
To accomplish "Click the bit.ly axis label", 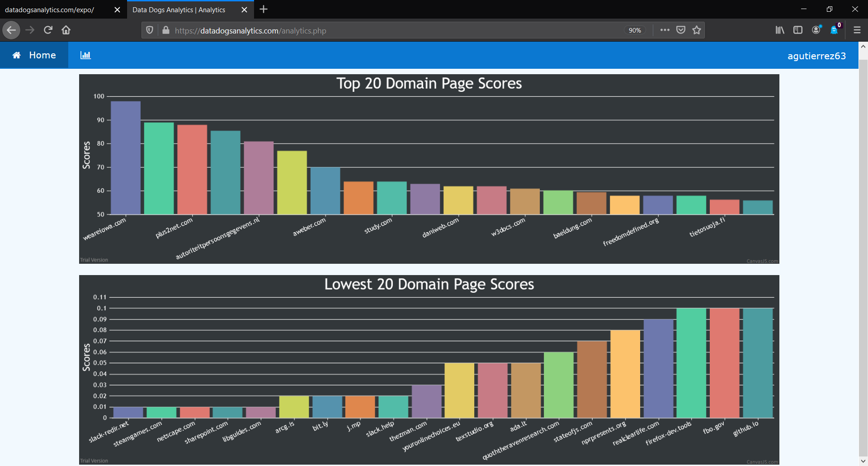I will (x=321, y=425).
